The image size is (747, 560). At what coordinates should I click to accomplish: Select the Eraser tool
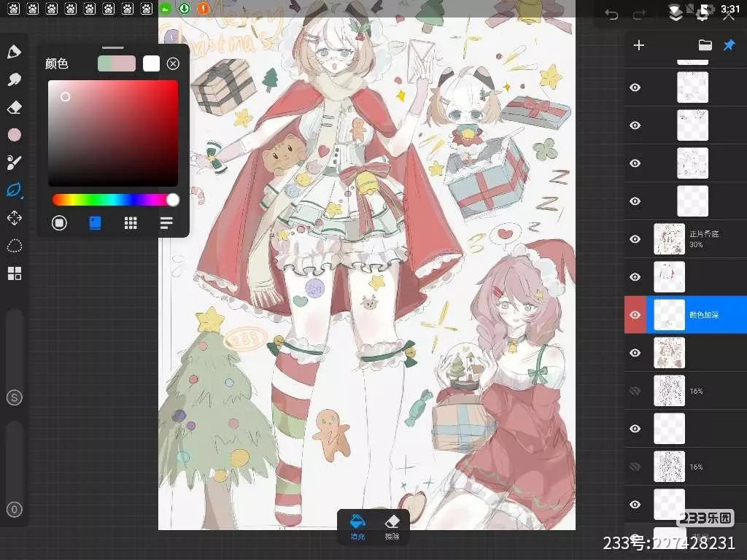pyautogui.click(x=15, y=107)
